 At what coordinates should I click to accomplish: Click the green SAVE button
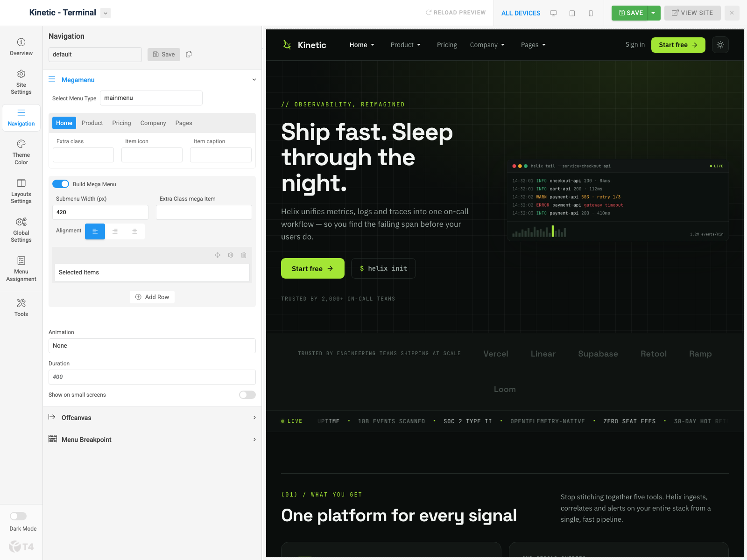[630, 13]
